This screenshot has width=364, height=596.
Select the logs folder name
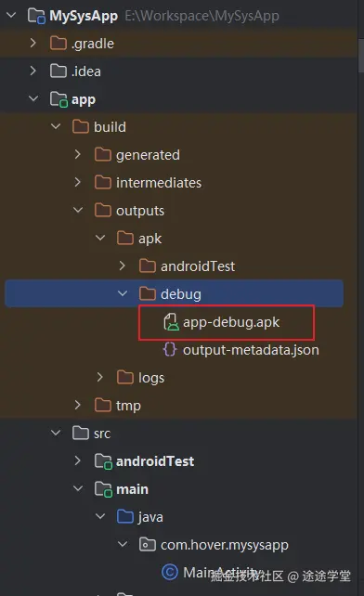pyautogui.click(x=151, y=378)
